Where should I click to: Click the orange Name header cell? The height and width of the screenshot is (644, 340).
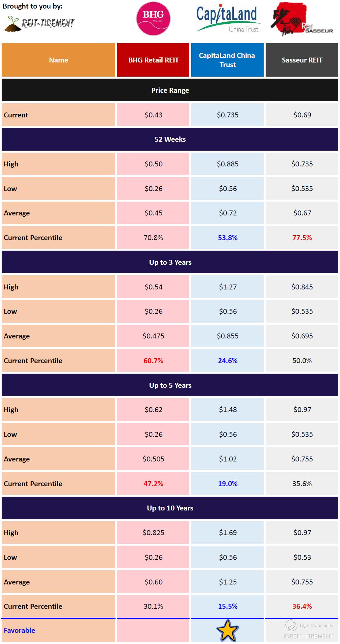(59, 60)
